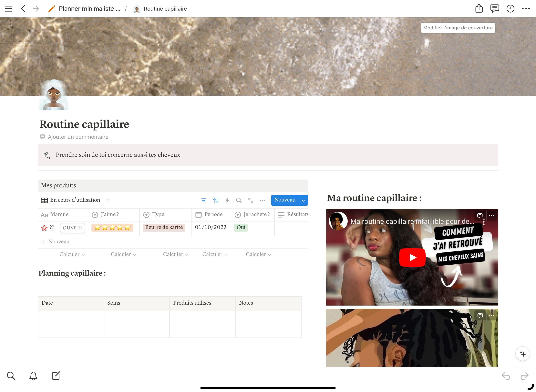The image size is (536, 392).
Task: Add a new database view with plus
Action: (x=108, y=200)
